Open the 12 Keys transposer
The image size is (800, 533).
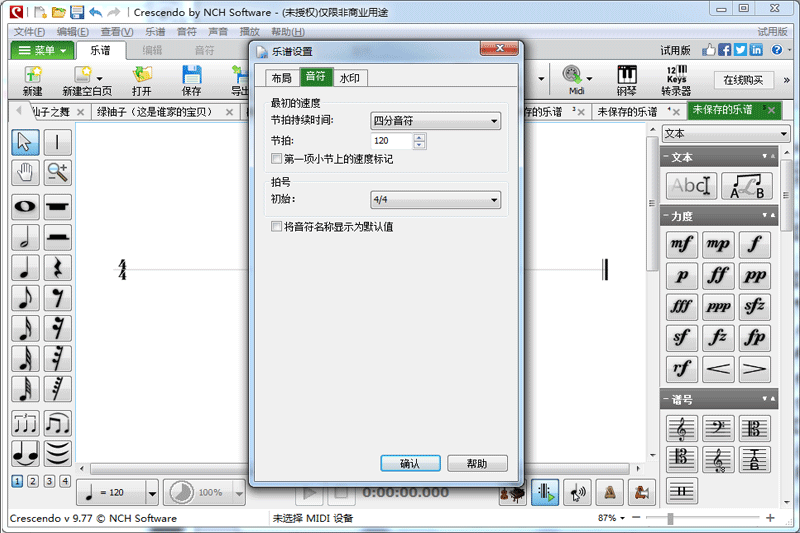pyautogui.click(x=676, y=81)
